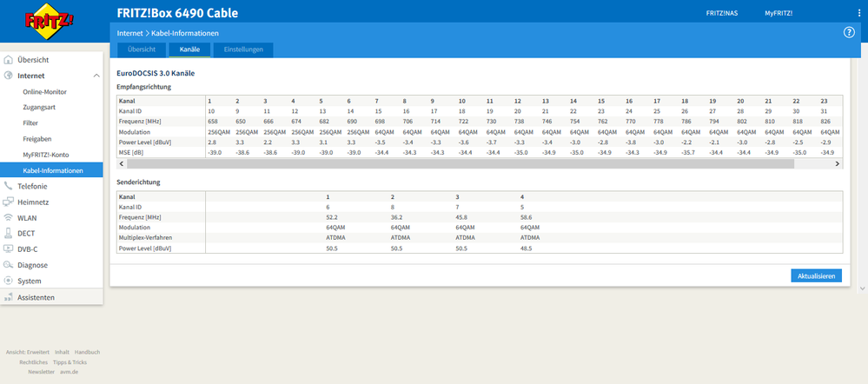868x384 pixels.
Task: Select the Kanäle tab
Action: point(190,50)
